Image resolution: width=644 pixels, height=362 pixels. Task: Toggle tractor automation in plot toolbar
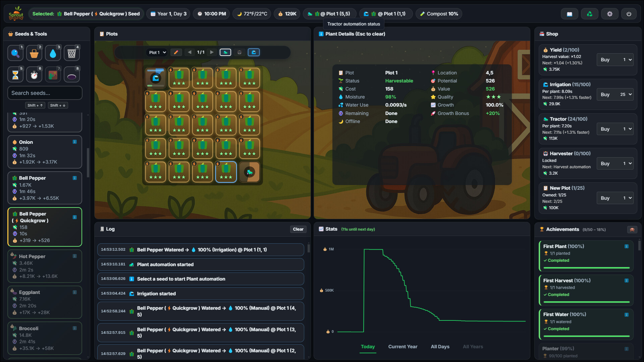[x=225, y=52]
